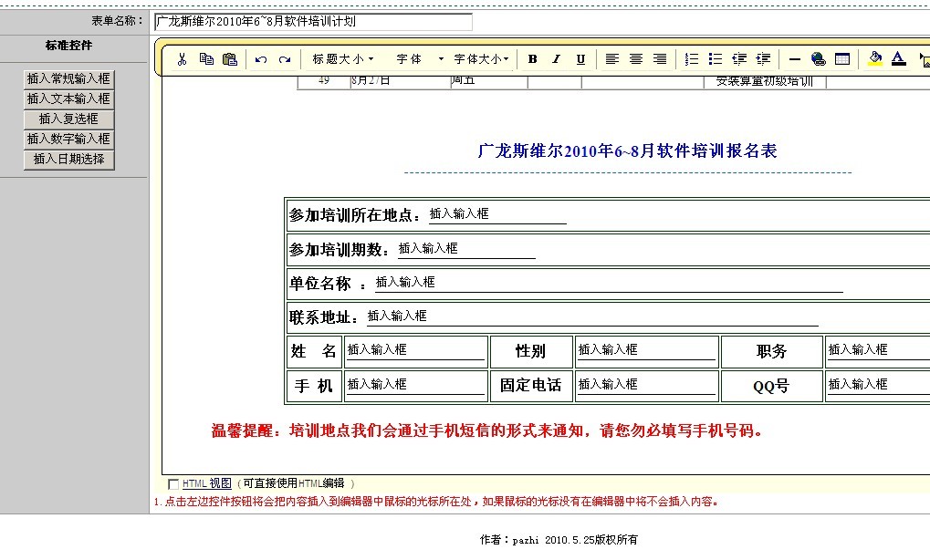Expand the 字体大小 font size dropdown

[481, 59]
